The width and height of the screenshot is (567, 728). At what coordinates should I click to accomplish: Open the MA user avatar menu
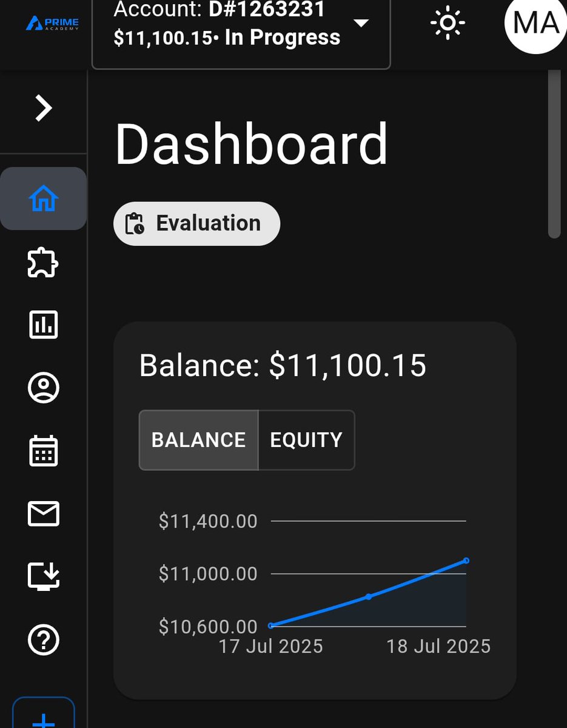pyautogui.click(x=535, y=23)
